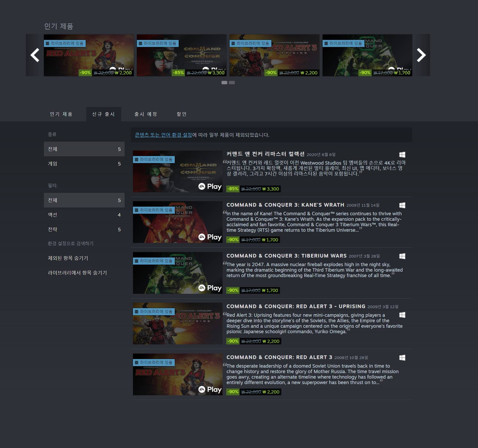Click EA Play logo on Red Alert 3 thumbnail
Image resolution: width=478 pixels, height=448 pixels.
[x=210, y=389]
